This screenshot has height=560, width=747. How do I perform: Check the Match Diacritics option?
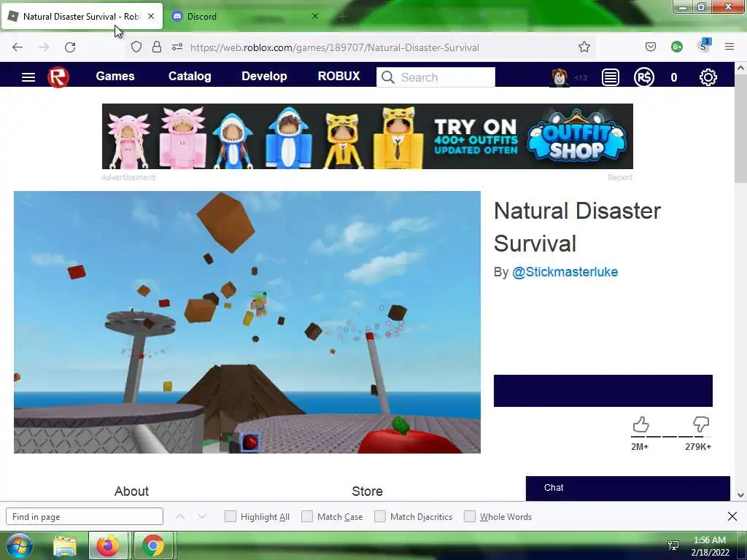click(x=379, y=516)
